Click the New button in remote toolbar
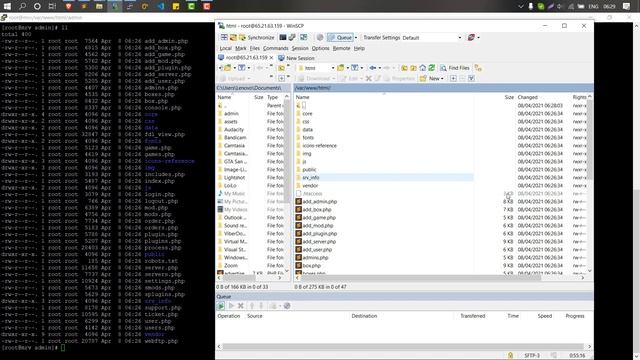640x360 pixels. (431, 78)
